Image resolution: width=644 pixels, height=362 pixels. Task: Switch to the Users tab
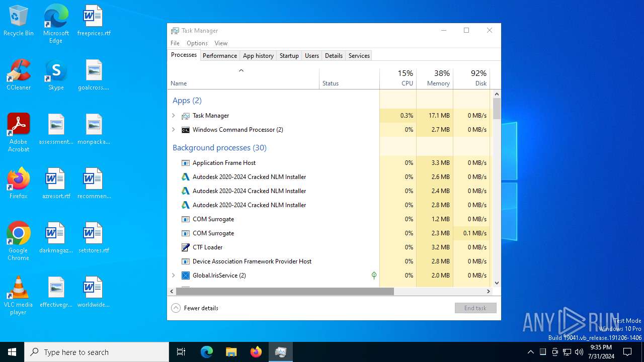click(x=312, y=56)
